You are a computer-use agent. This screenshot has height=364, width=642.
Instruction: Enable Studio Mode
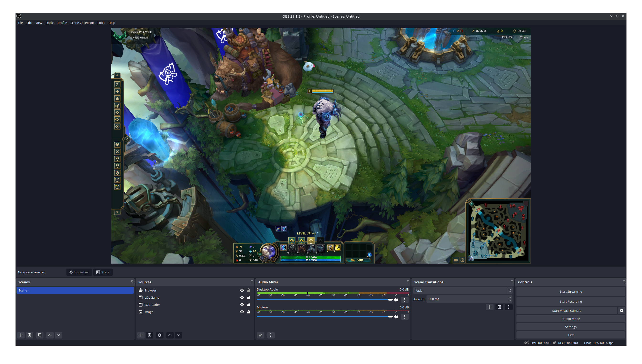(x=570, y=319)
